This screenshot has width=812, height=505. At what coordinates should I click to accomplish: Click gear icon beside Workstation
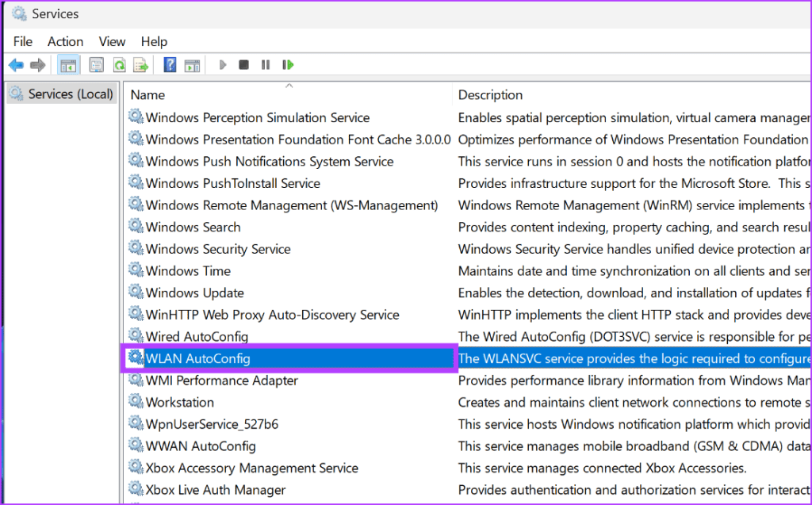136,401
